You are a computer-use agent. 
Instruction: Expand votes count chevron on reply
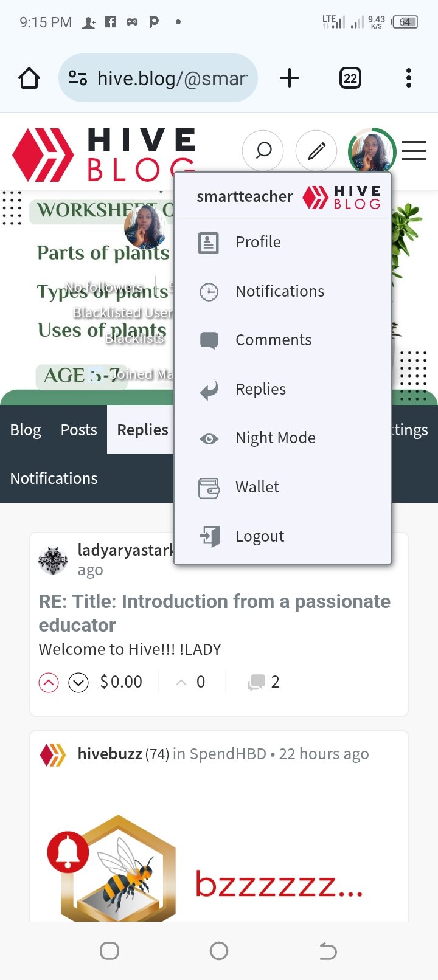click(x=181, y=683)
